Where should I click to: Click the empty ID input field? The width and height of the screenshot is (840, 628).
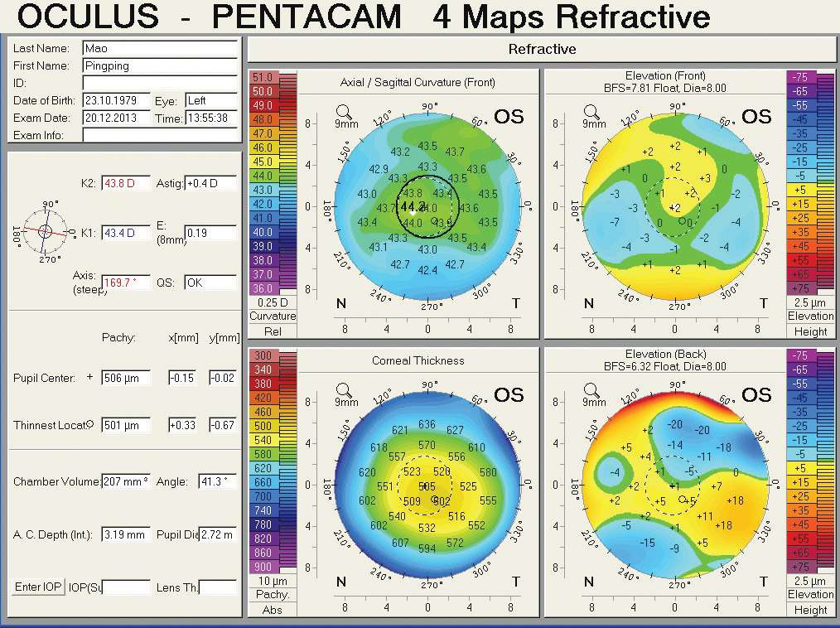pyautogui.click(x=160, y=83)
